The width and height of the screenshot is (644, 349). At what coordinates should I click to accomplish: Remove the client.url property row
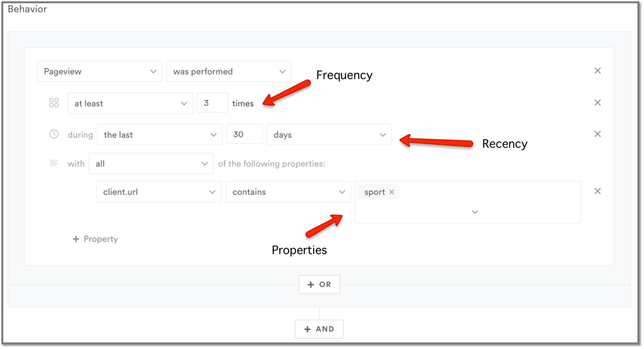click(598, 191)
